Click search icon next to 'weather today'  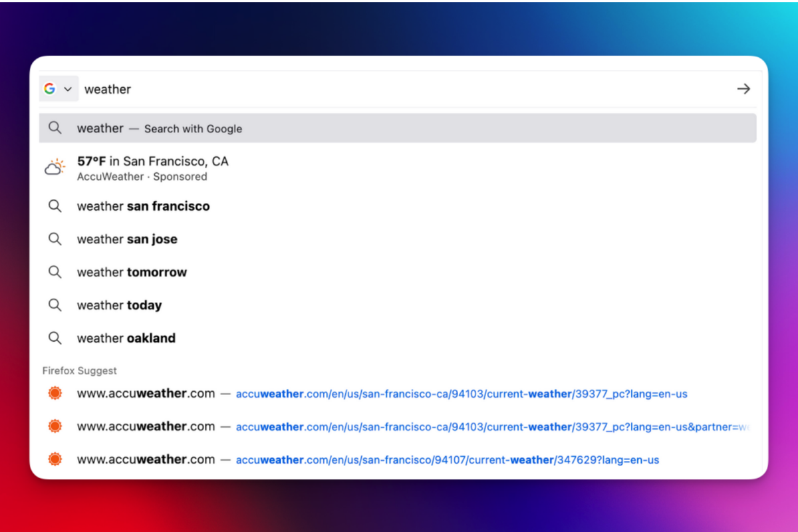click(x=55, y=305)
